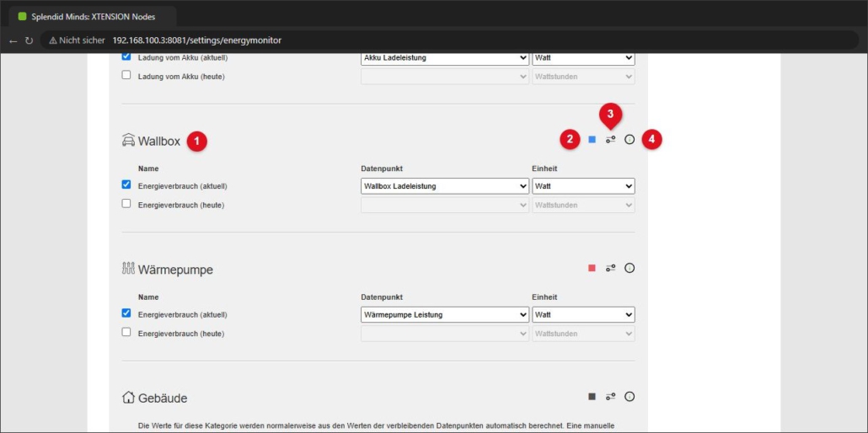Open Akku (heute) Wattstunden dropdown
Image resolution: width=868 pixels, height=433 pixels.
(x=583, y=77)
